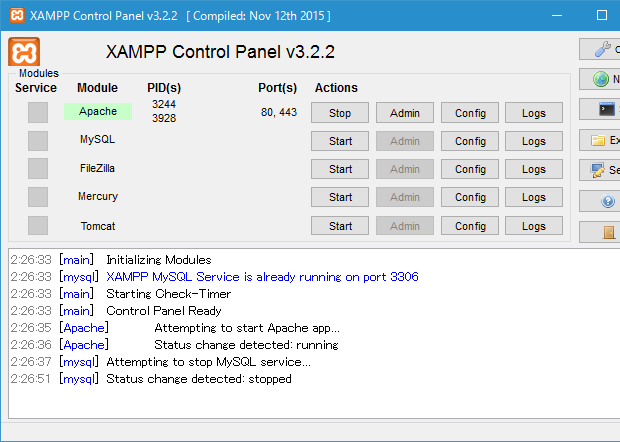620x442 pixels.
Task: Click the disabled Mercury Admin button
Action: click(405, 197)
